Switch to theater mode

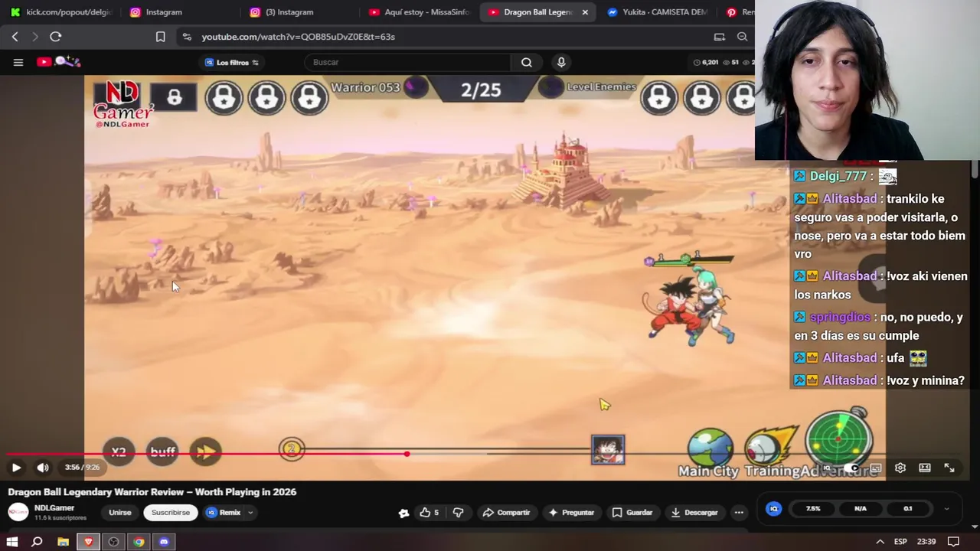tap(925, 468)
